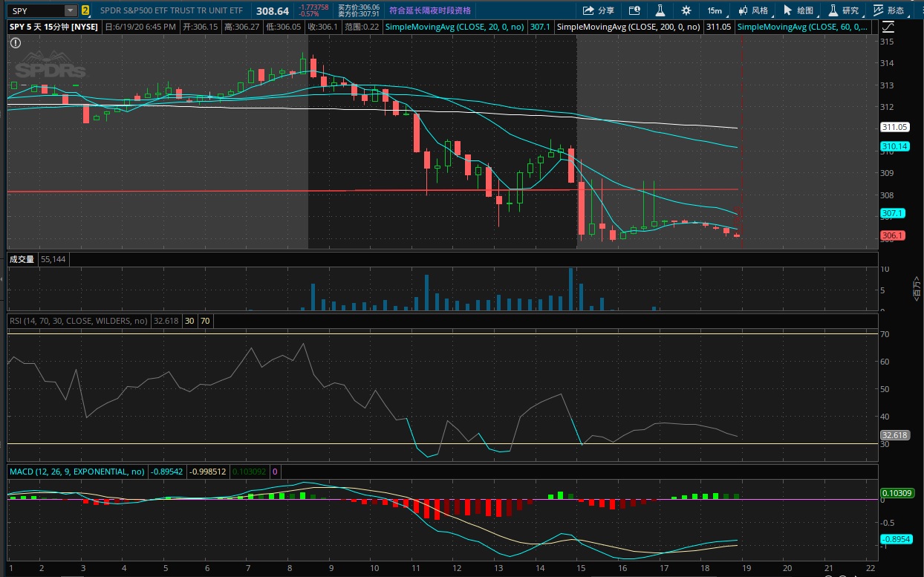Click the volume value 55,144

tap(53, 259)
